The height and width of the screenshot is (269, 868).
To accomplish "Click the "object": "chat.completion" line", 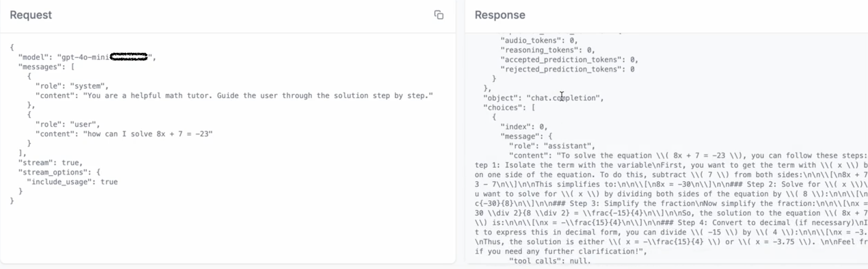I will pos(543,98).
